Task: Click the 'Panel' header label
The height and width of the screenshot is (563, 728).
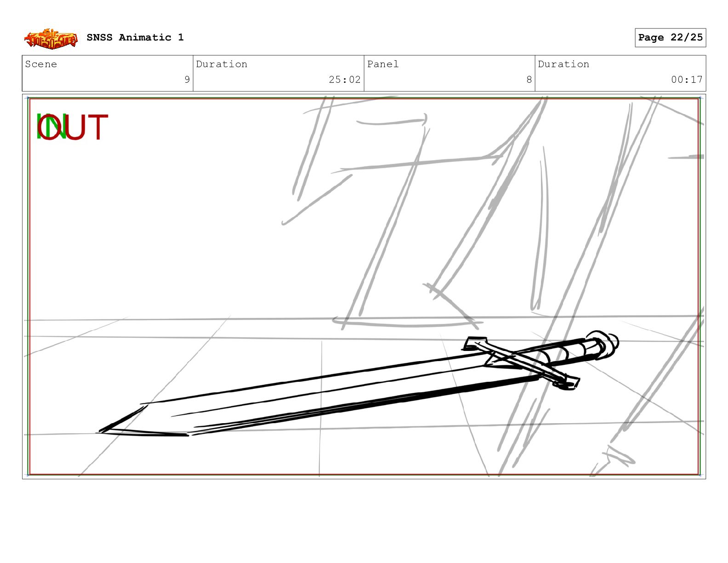Action: click(383, 64)
